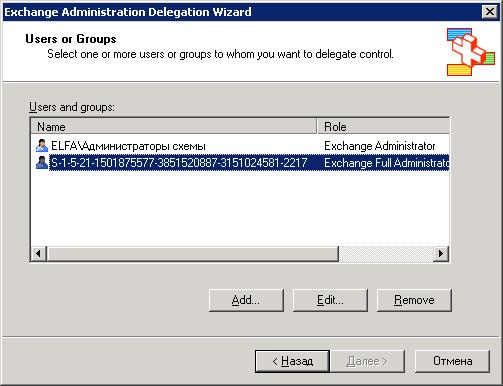Click the Name column header
Screen dimensions: 503x386
tap(173, 127)
